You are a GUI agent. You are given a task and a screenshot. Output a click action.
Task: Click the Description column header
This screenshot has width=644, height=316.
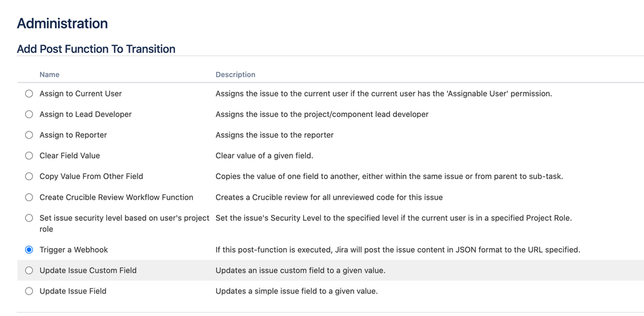pos(236,74)
